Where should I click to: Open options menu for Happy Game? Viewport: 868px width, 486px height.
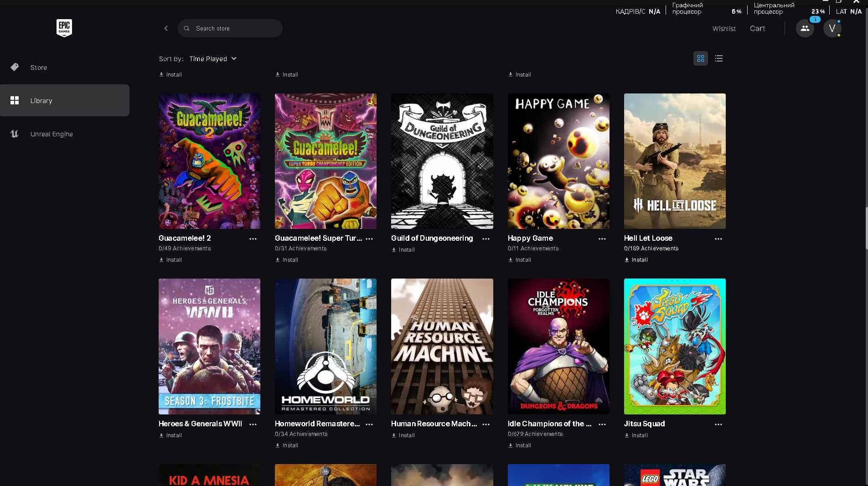click(602, 238)
